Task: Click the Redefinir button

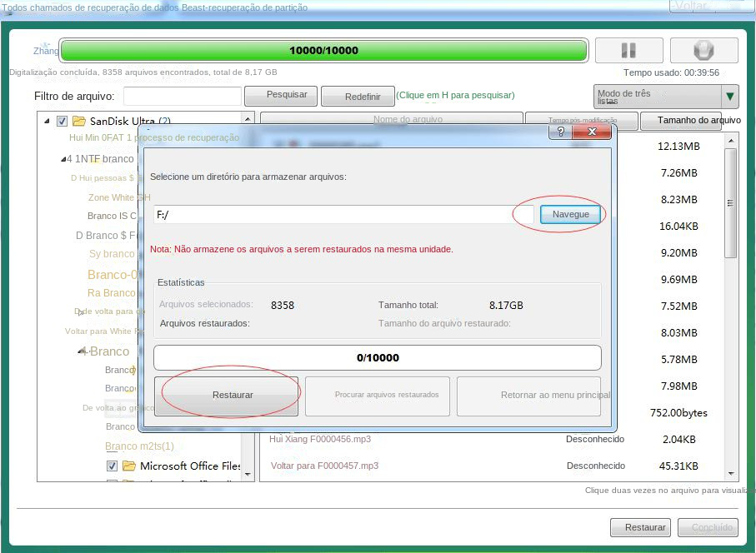Action: (358, 96)
